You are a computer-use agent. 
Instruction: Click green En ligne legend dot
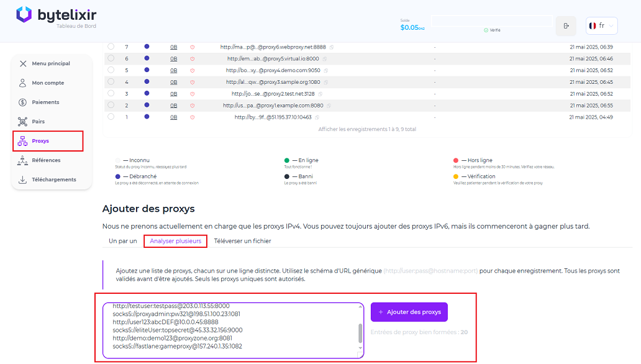(286, 160)
